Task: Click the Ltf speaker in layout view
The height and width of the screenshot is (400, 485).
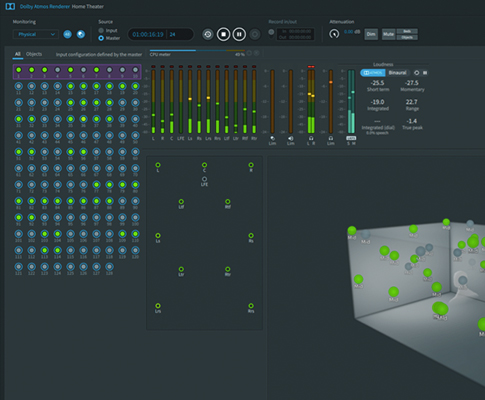Action: click(181, 202)
